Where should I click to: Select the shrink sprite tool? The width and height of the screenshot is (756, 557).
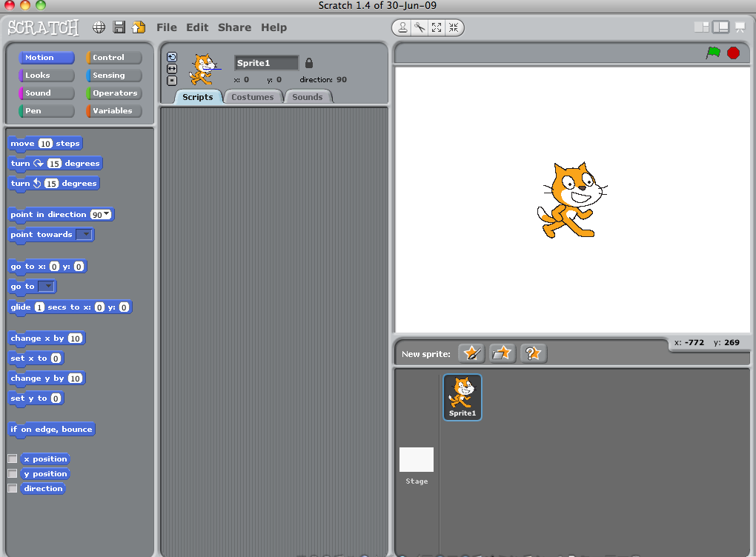(x=454, y=27)
